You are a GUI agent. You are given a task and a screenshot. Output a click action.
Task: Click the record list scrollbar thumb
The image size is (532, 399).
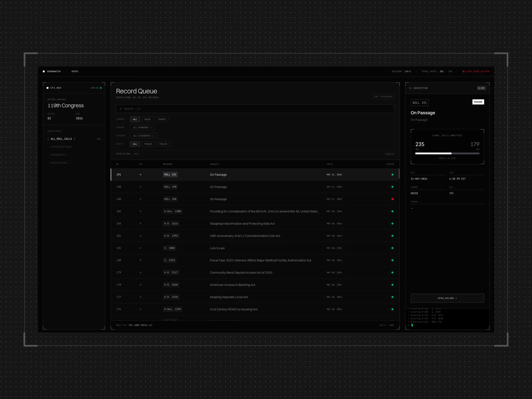click(x=399, y=173)
